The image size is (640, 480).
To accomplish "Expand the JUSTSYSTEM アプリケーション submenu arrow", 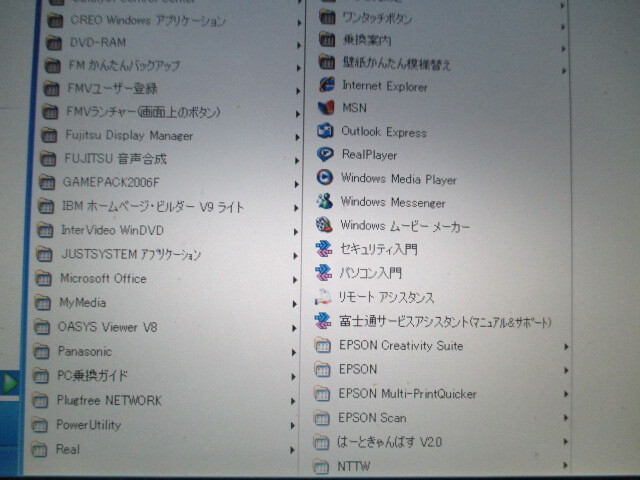I will point(295,256).
